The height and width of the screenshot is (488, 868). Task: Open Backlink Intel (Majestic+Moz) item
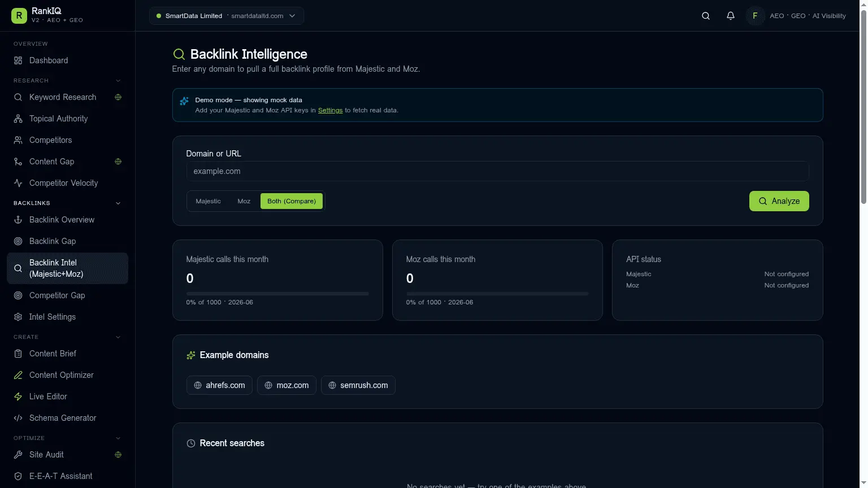tap(67, 268)
